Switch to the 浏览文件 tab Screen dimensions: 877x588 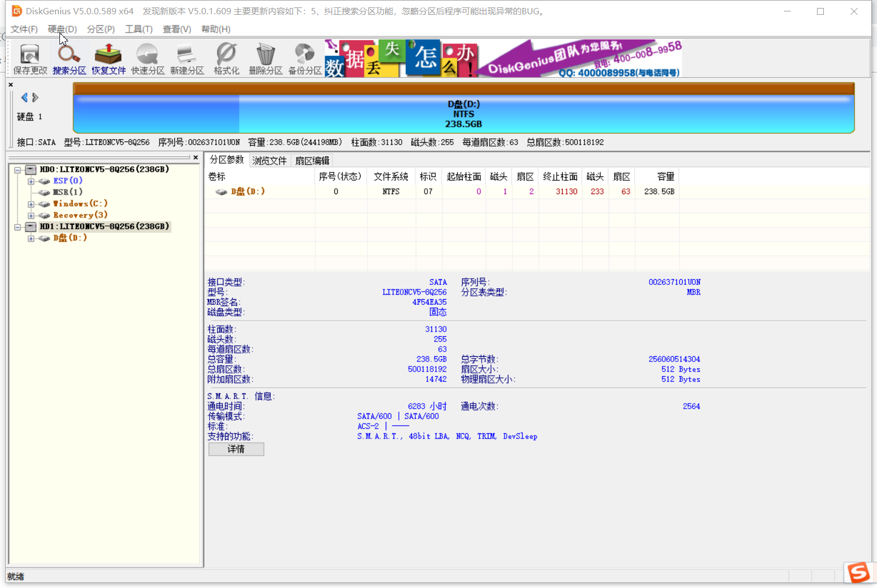click(270, 161)
